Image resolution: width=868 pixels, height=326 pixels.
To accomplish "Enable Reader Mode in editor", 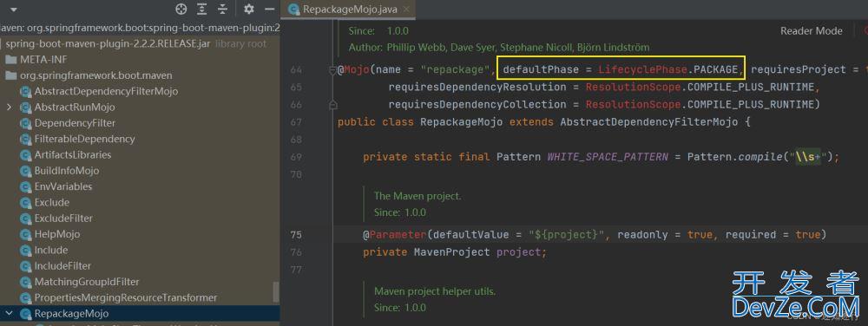I will coord(811,31).
